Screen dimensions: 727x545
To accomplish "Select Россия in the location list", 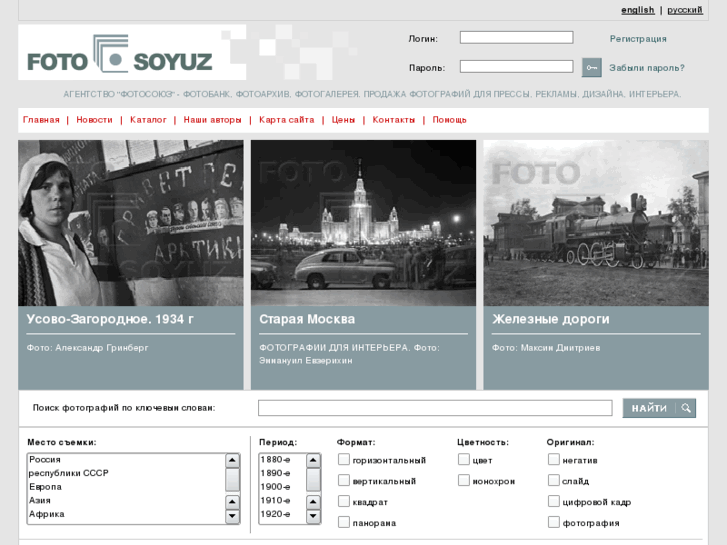I will (x=126, y=460).
